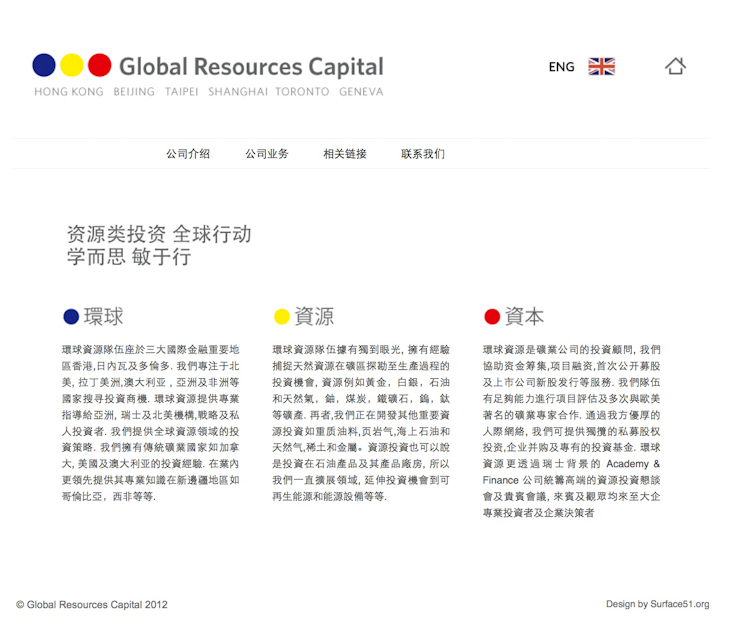Open the 公司介绍 menu item

pyautogui.click(x=188, y=154)
